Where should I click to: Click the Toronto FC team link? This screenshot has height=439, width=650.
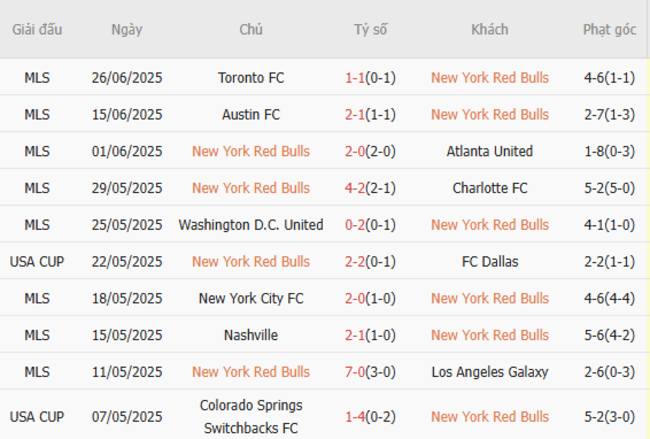click(x=251, y=77)
